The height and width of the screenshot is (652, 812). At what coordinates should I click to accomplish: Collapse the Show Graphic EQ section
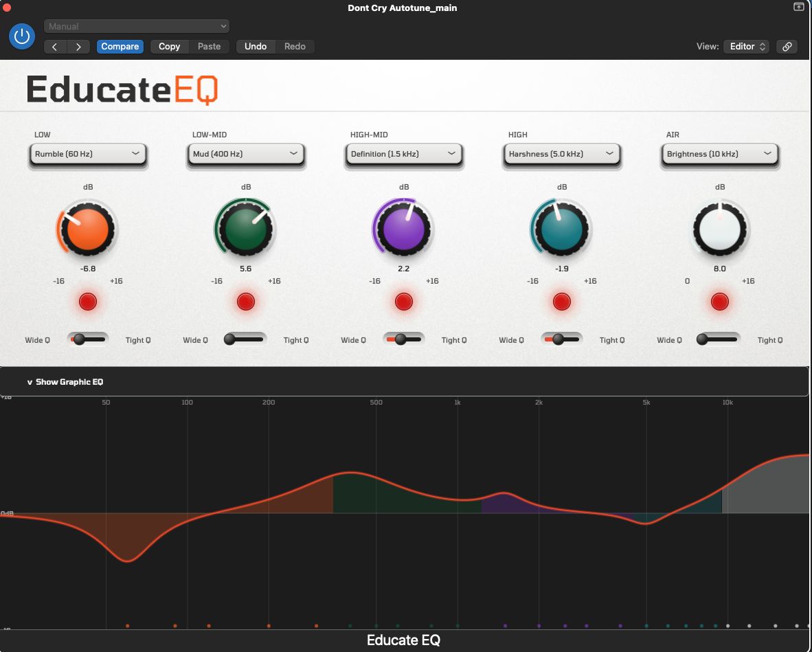(x=65, y=382)
